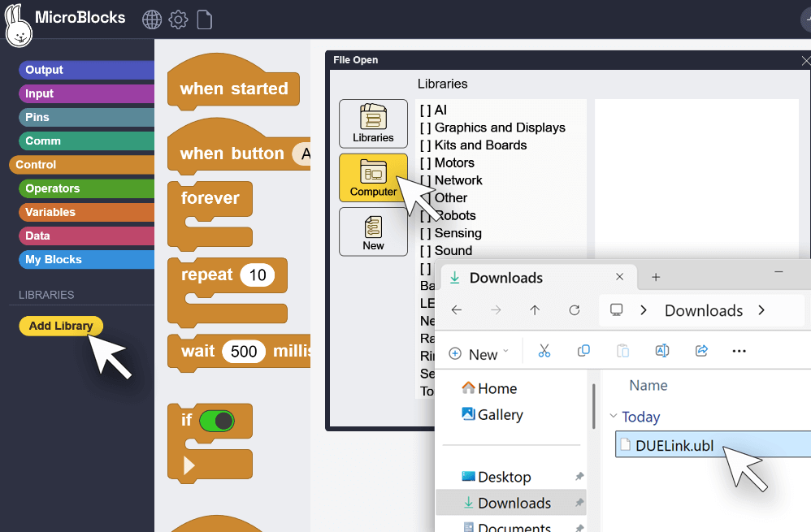
Task: Open the Network library folder
Action: point(451,180)
